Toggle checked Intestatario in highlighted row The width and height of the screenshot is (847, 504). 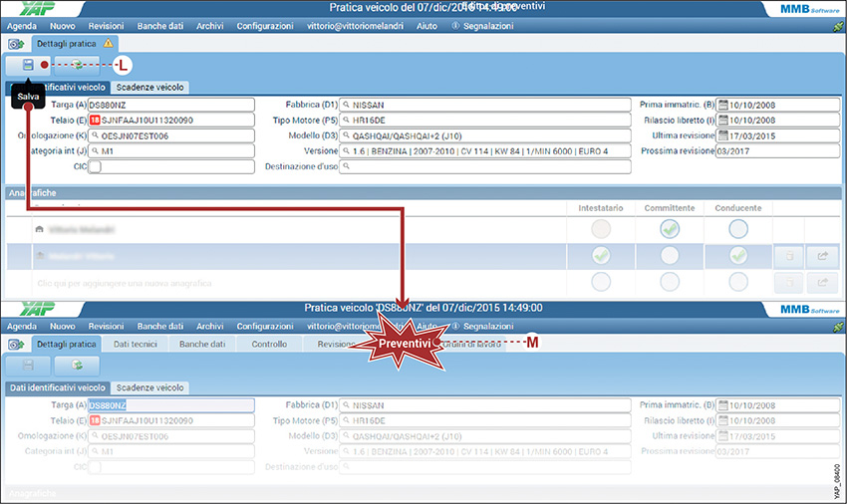(x=601, y=256)
